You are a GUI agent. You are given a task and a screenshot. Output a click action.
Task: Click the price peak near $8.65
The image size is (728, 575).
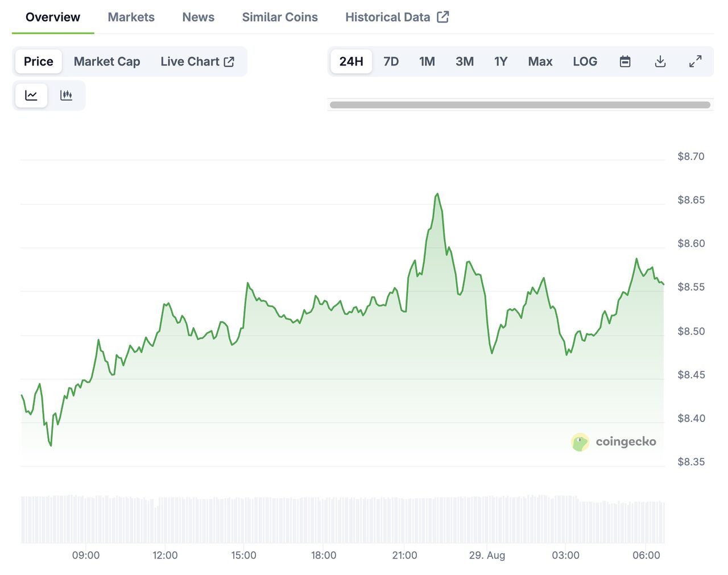click(437, 195)
